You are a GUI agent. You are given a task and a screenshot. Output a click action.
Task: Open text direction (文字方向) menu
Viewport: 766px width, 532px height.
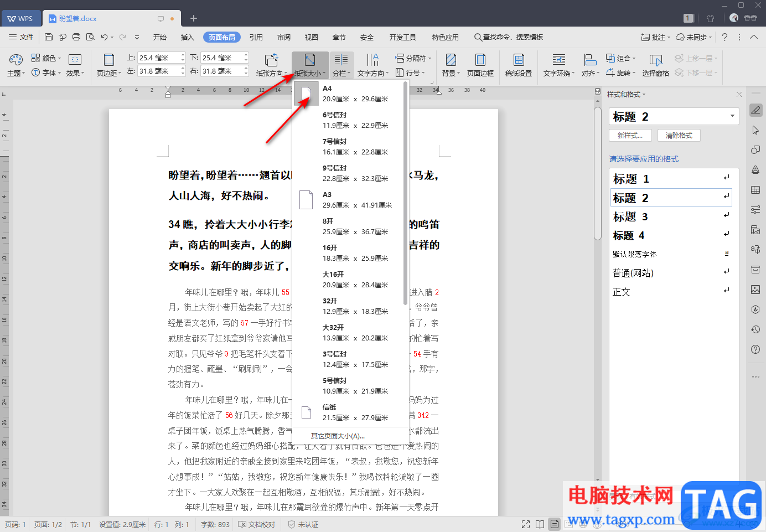tap(372, 65)
